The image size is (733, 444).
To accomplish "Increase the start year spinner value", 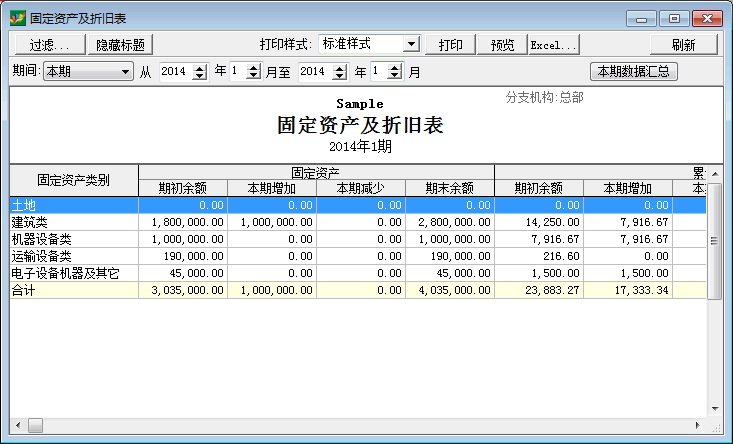I will (199, 68).
